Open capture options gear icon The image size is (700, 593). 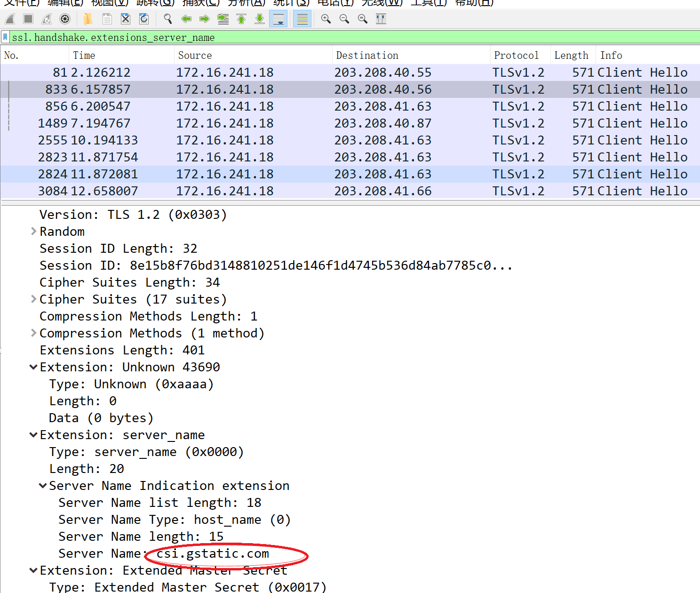click(x=65, y=19)
